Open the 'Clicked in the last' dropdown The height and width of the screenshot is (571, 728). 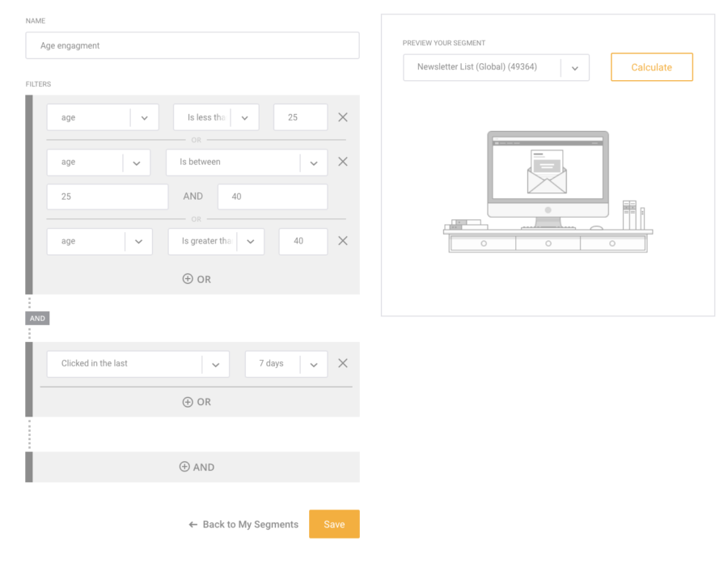pyautogui.click(x=215, y=364)
